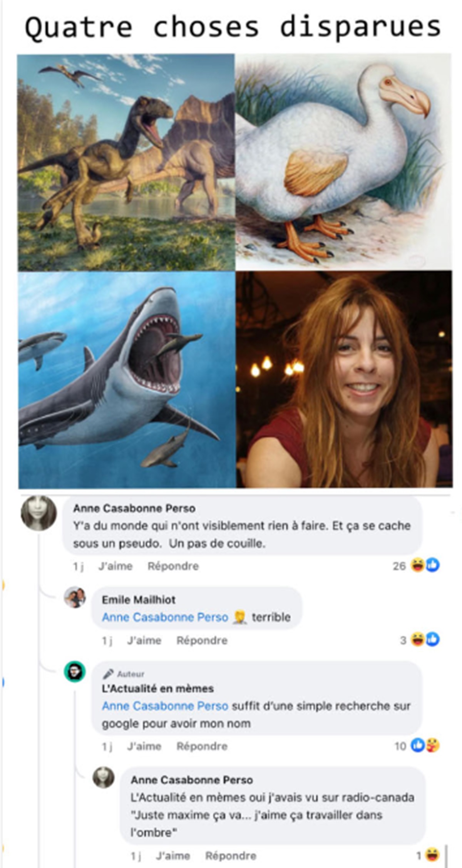Open the megalodon shark illustration
The height and width of the screenshot is (868, 462).
(x=127, y=380)
